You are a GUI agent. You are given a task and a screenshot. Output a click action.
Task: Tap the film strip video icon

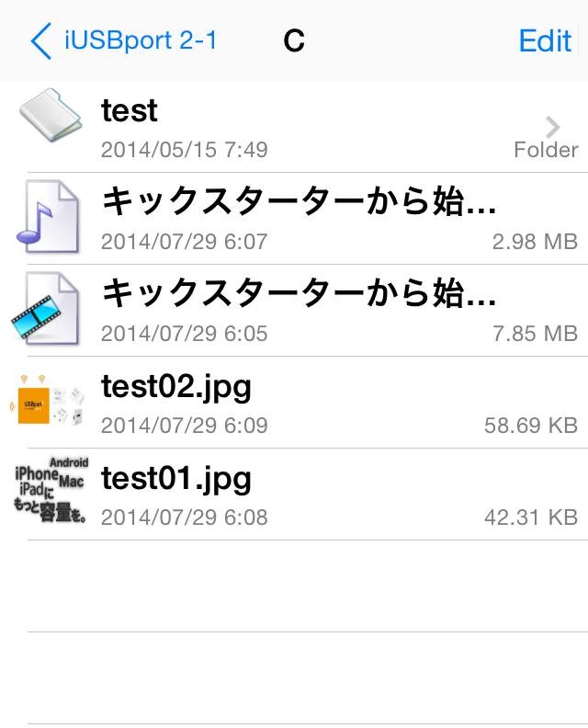(45, 309)
